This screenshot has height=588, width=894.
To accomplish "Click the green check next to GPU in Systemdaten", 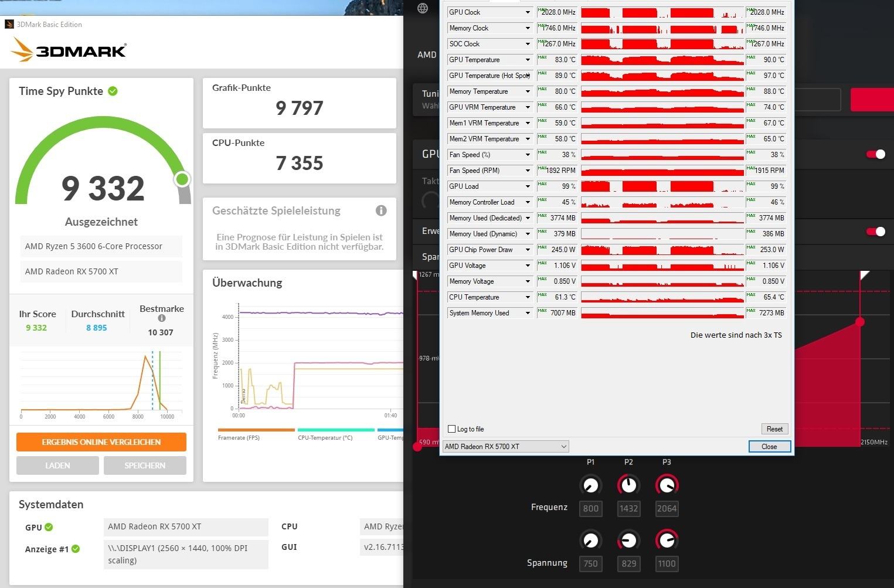I will point(49,527).
